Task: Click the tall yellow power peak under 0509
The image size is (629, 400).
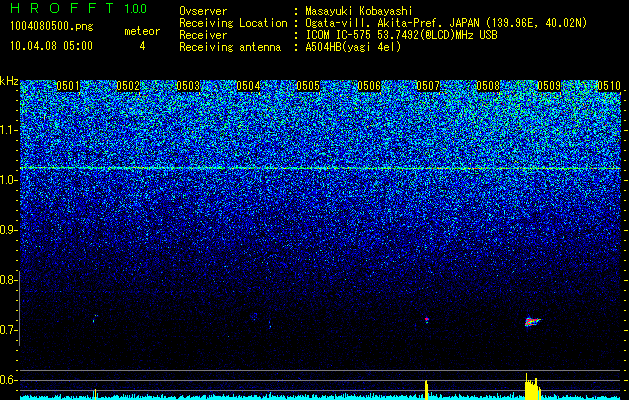Action: click(x=532, y=386)
